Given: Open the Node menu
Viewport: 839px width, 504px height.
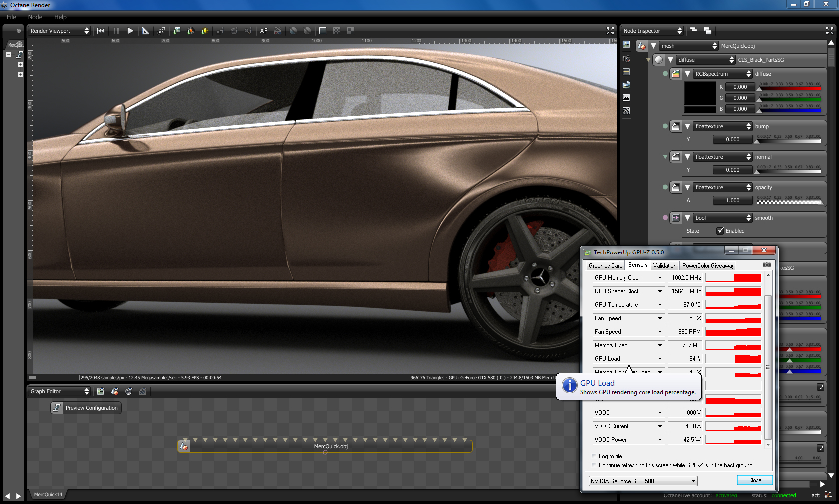Looking at the screenshot, I should click(35, 17).
